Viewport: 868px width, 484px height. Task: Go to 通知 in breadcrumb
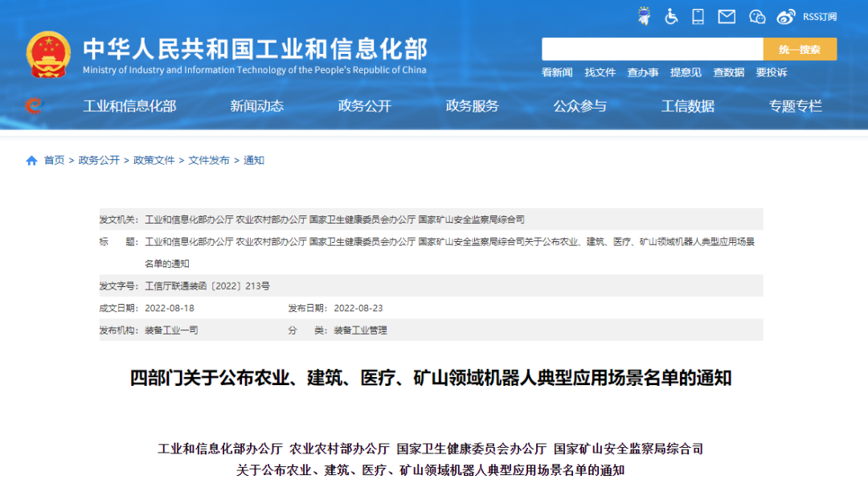coord(253,161)
